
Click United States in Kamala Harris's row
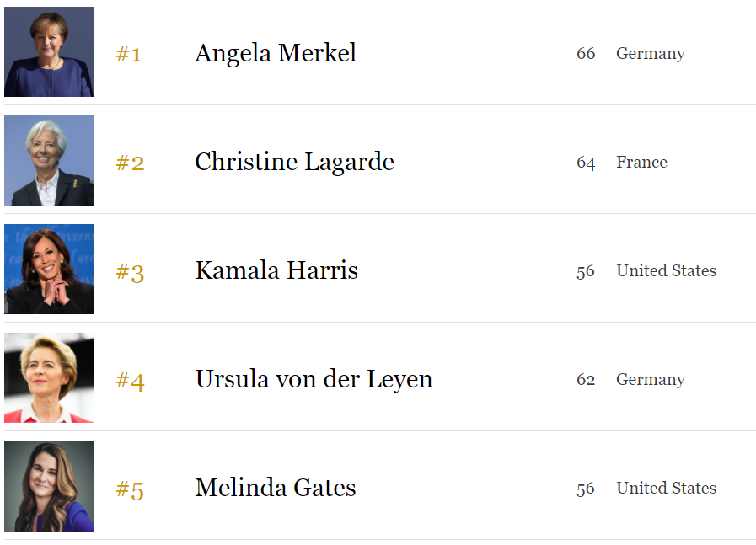[667, 270]
